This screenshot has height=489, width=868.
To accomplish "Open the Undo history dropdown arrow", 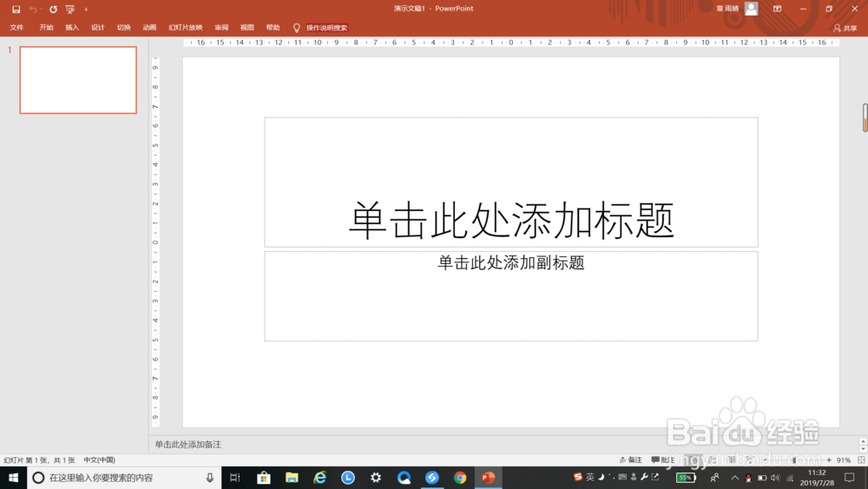I will 42,10.
